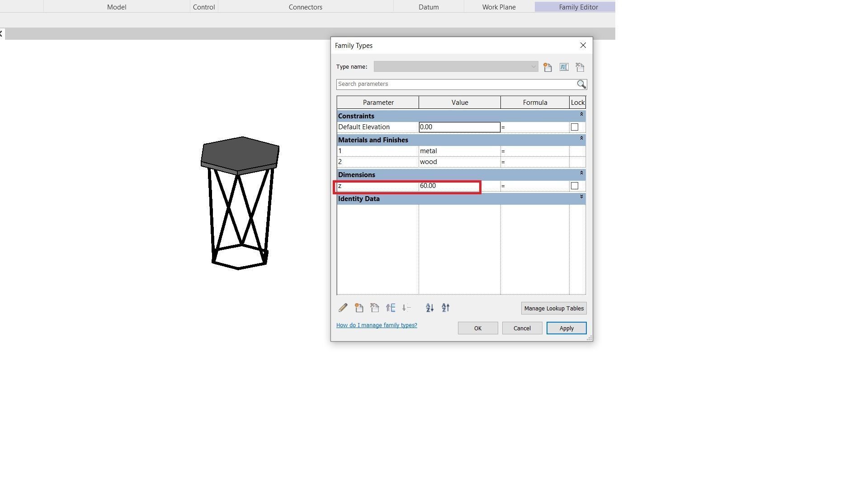Click the Manage Lookup Tables button
The width and height of the screenshot is (868, 488).
553,309
